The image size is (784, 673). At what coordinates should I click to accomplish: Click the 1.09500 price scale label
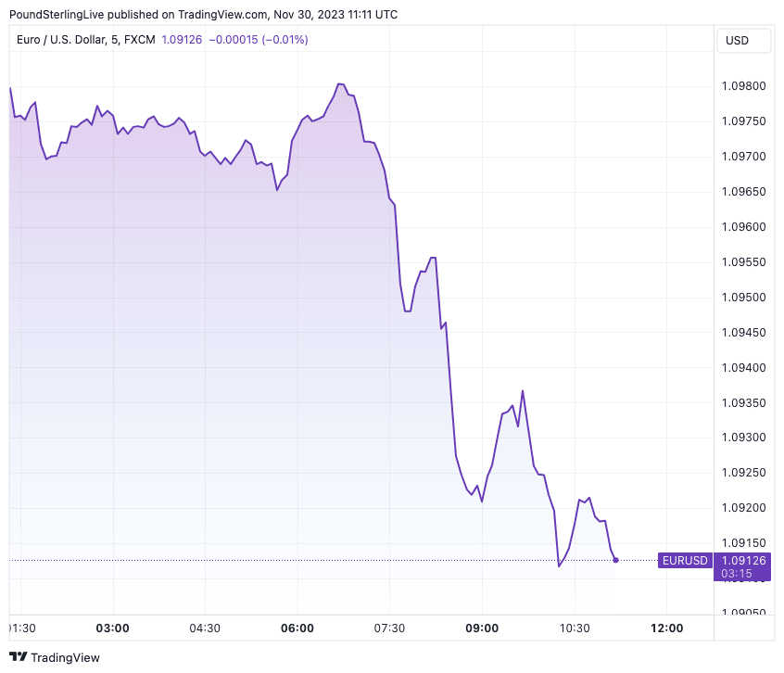pyautogui.click(x=743, y=298)
